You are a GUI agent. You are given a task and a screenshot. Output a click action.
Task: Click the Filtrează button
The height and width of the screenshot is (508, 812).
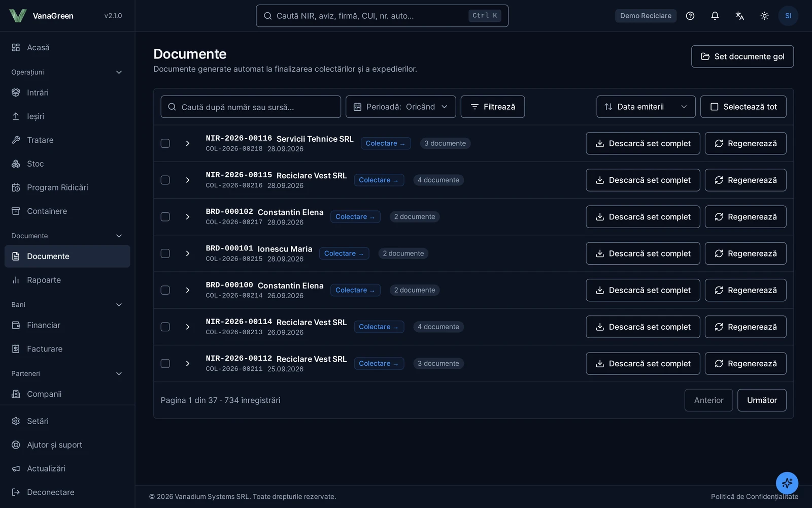(x=492, y=107)
